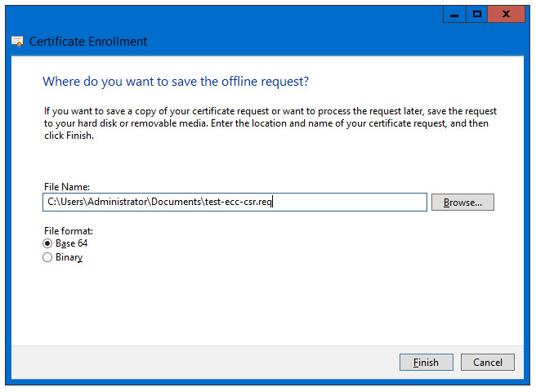Click the 'Base 64' option label text
Viewport: 536px width, 392px height.
[x=71, y=243]
